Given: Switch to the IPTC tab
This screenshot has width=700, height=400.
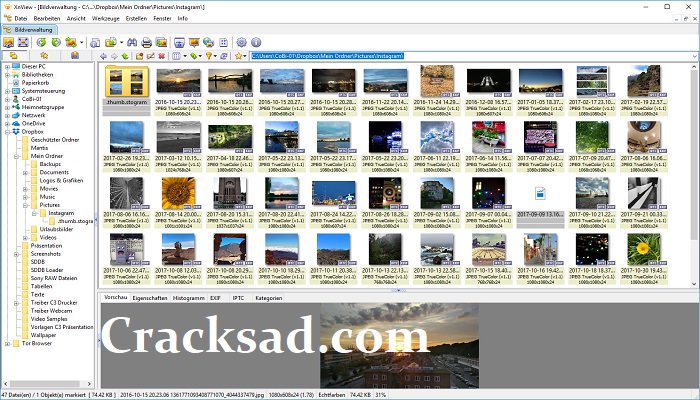Looking at the screenshot, I should pyautogui.click(x=238, y=298).
